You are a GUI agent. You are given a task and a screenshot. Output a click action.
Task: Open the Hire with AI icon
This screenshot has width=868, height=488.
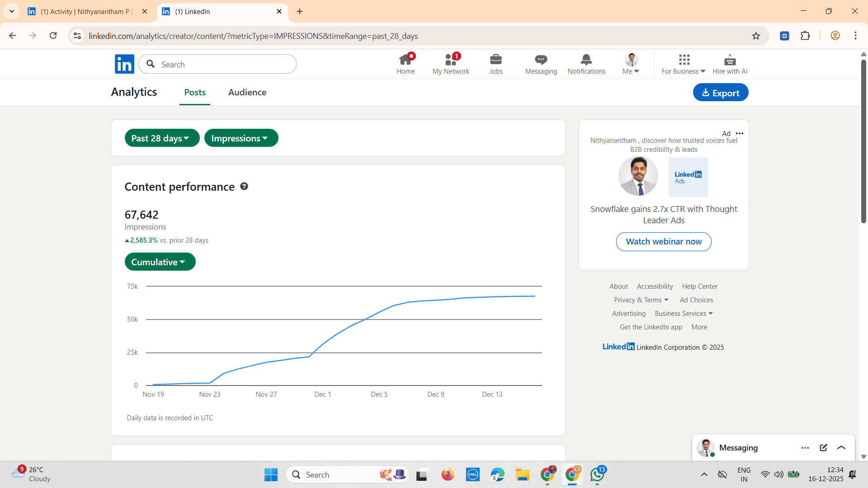click(730, 64)
